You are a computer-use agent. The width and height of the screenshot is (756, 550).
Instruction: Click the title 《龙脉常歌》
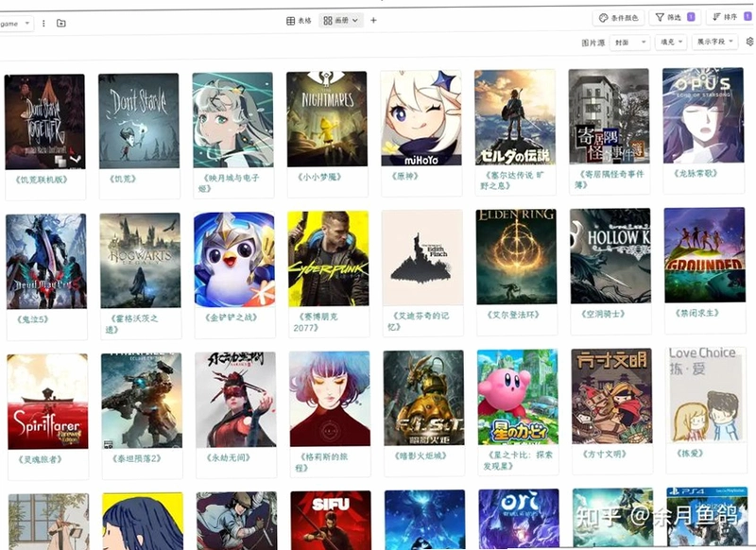click(696, 173)
